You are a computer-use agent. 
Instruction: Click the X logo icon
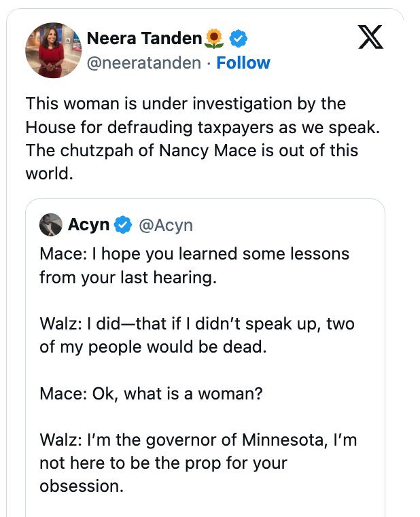(370, 39)
